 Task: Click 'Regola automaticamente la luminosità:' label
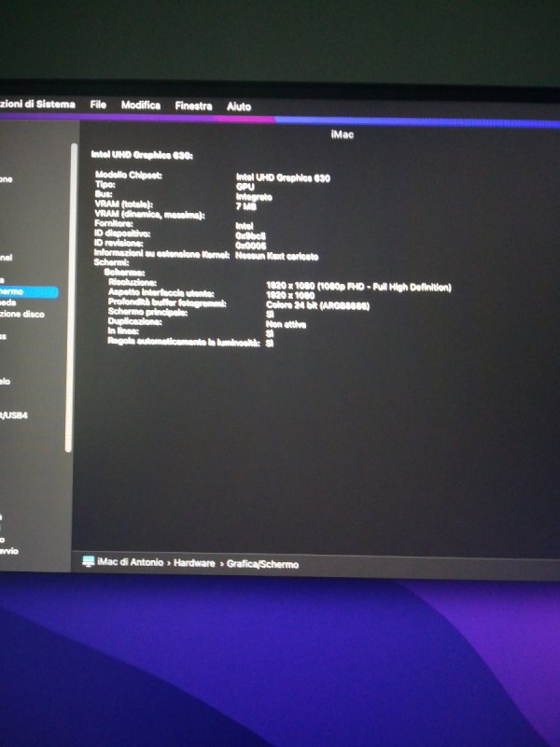(x=184, y=342)
